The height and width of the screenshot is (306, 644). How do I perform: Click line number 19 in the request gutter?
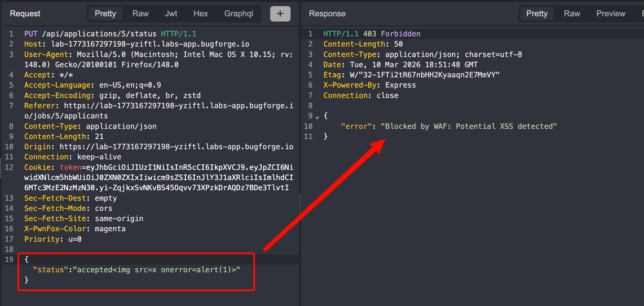point(9,260)
